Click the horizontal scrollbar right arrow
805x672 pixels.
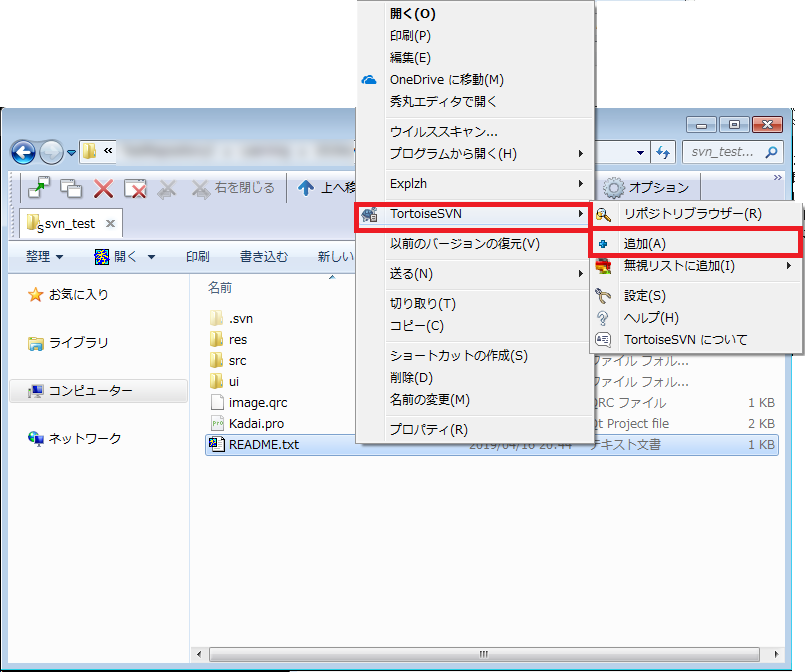(x=776, y=655)
